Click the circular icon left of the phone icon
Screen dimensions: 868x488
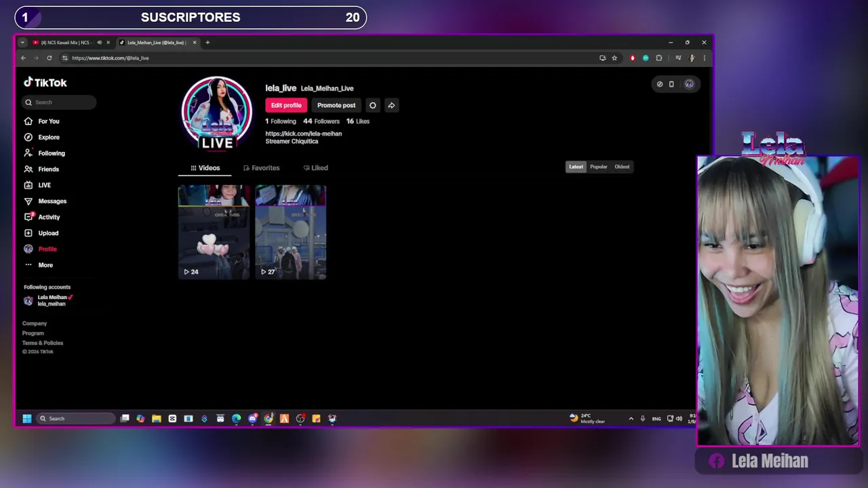pyautogui.click(x=660, y=84)
